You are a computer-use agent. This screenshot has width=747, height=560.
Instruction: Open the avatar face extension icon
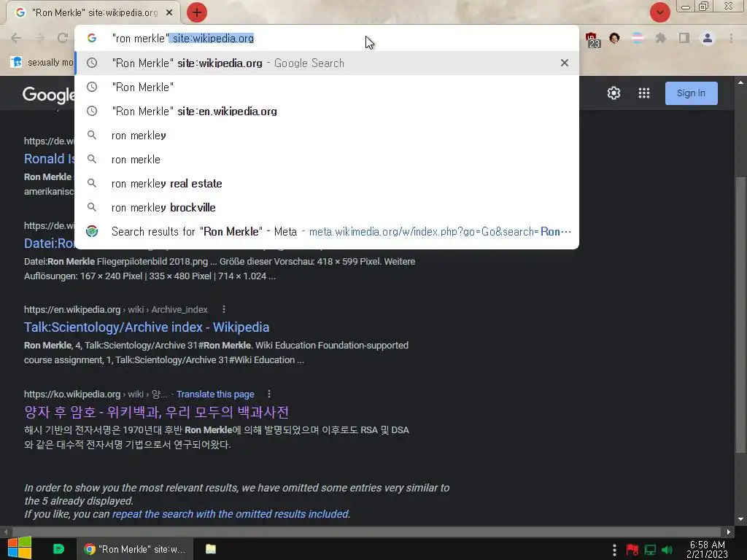614,38
